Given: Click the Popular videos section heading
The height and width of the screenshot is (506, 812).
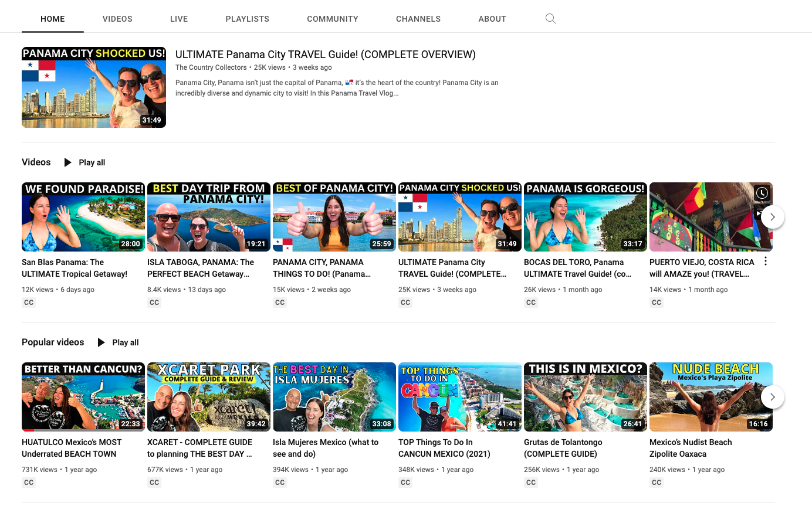Looking at the screenshot, I should (x=53, y=342).
